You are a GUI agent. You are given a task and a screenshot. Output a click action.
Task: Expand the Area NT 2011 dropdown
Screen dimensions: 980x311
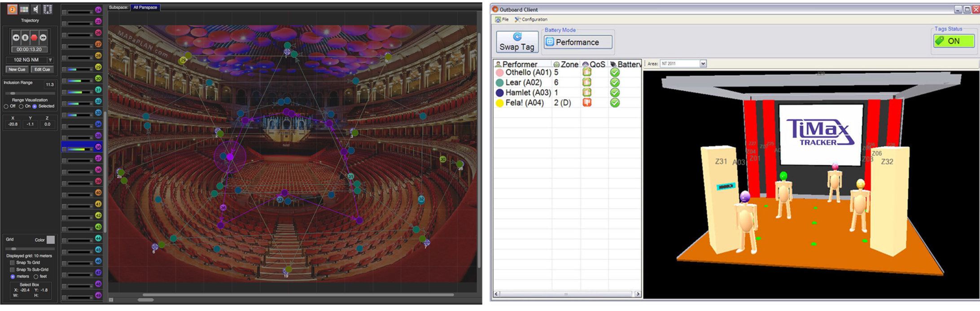coord(703,64)
